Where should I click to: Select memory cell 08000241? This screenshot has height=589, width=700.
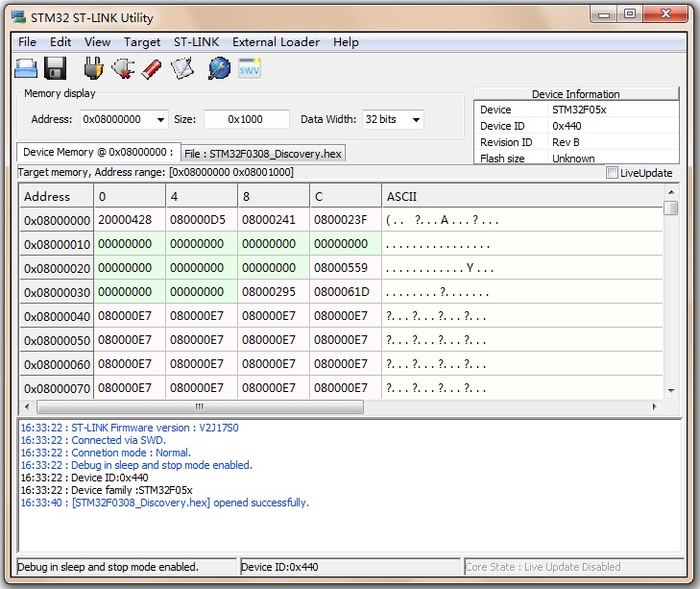click(x=274, y=220)
